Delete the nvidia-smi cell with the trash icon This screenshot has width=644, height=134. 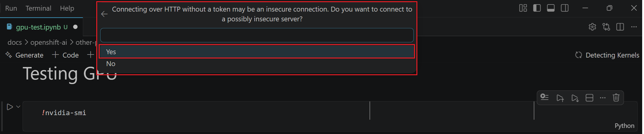(616, 98)
